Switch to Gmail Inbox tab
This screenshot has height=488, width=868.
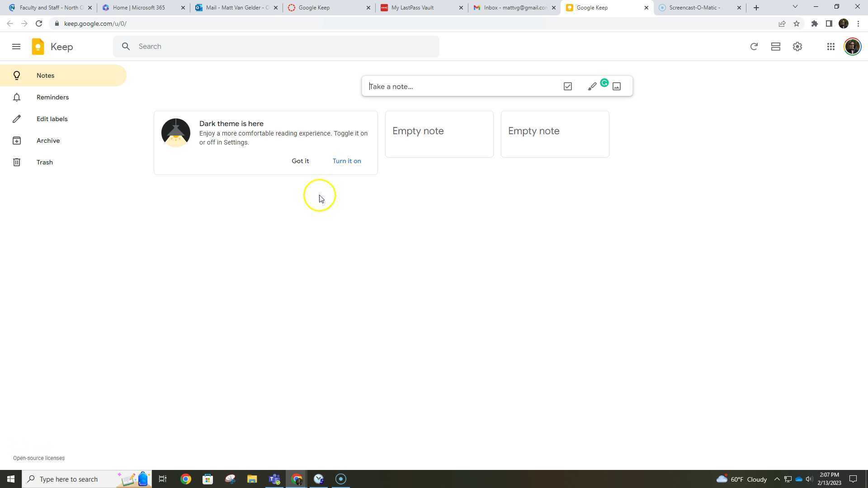[x=514, y=8]
